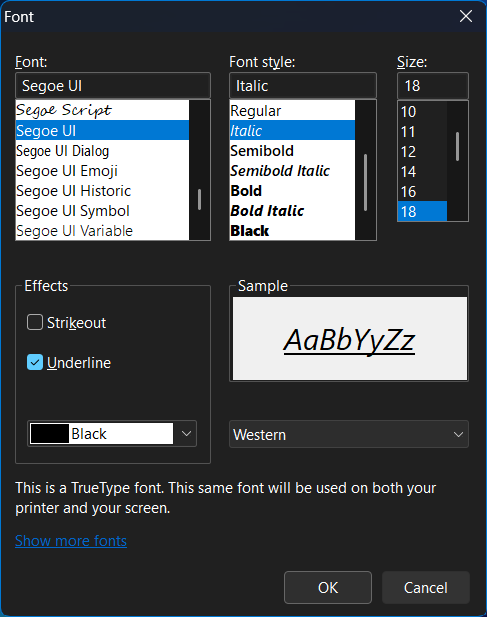Select Italic font style in list

(x=292, y=130)
